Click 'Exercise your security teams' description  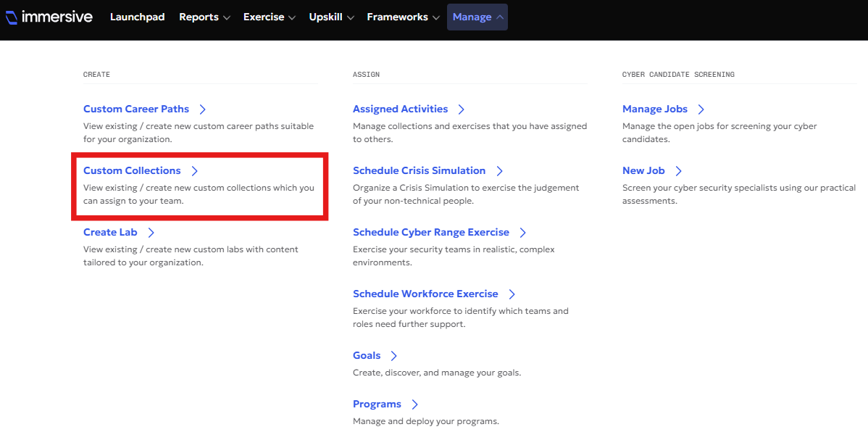click(x=454, y=256)
